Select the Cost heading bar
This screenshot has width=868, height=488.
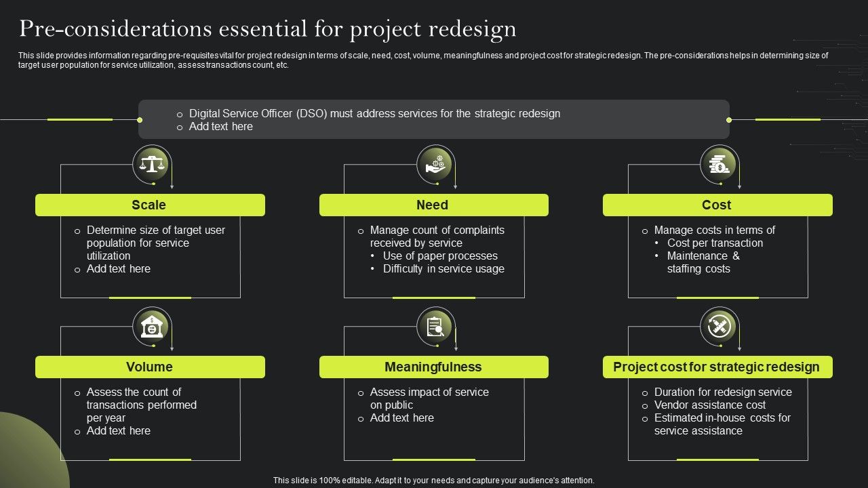(717, 205)
